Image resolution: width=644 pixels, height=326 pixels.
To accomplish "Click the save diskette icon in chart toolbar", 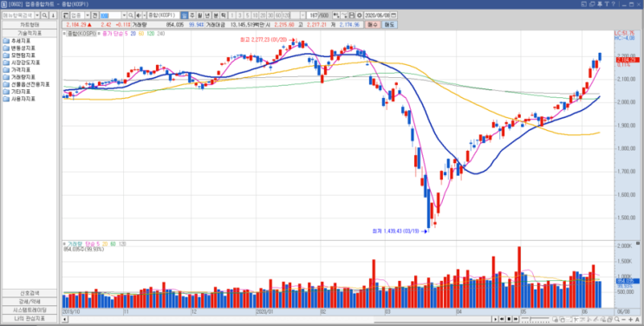I will (352, 16).
